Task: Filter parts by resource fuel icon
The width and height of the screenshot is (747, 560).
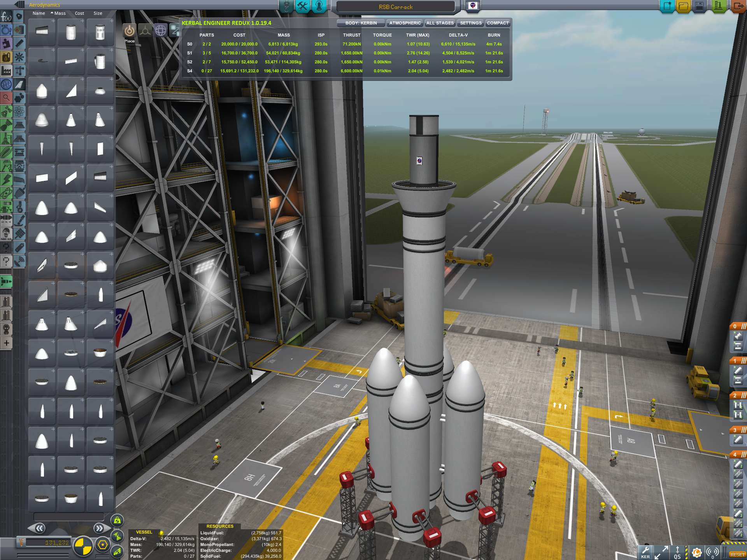Action: pyautogui.click(x=6, y=57)
